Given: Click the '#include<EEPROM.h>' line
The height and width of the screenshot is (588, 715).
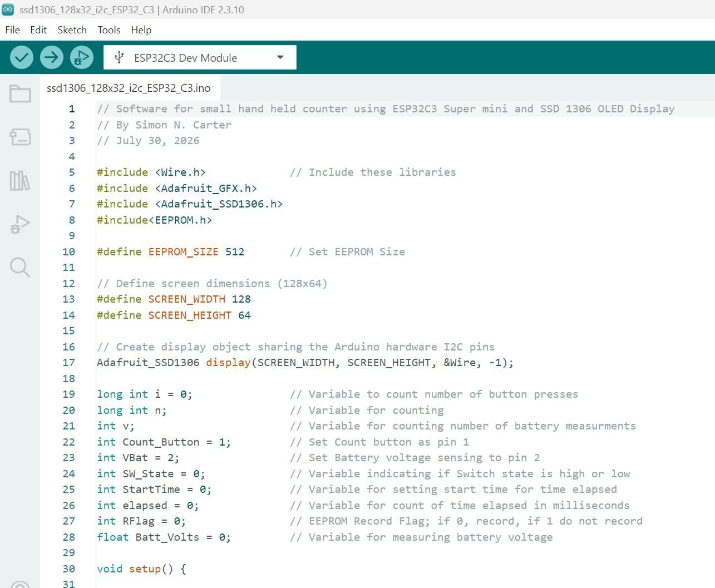Looking at the screenshot, I should click(x=155, y=220).
